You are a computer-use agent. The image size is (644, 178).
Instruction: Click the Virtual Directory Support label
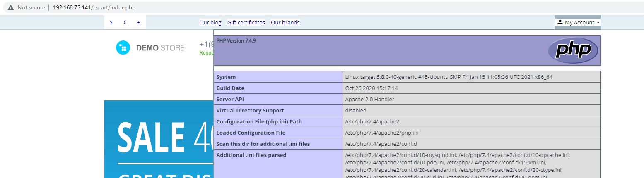(250, 110)
